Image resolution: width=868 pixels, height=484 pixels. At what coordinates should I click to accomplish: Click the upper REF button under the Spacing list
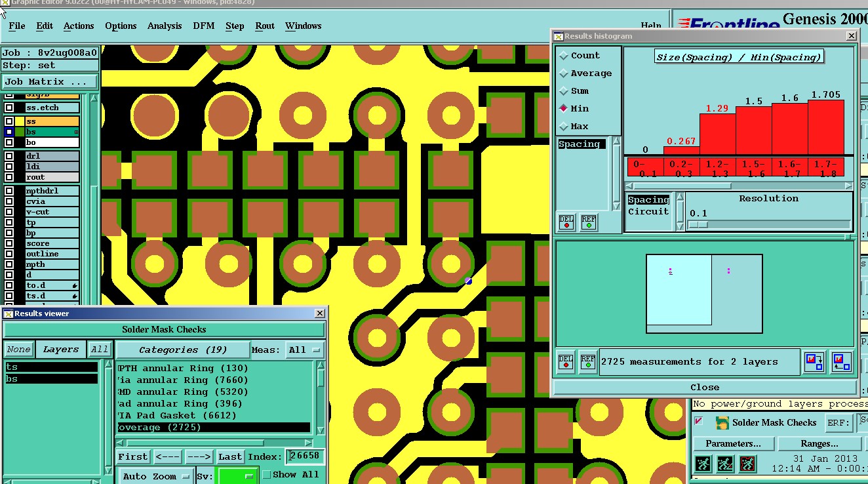click(588, 222)
